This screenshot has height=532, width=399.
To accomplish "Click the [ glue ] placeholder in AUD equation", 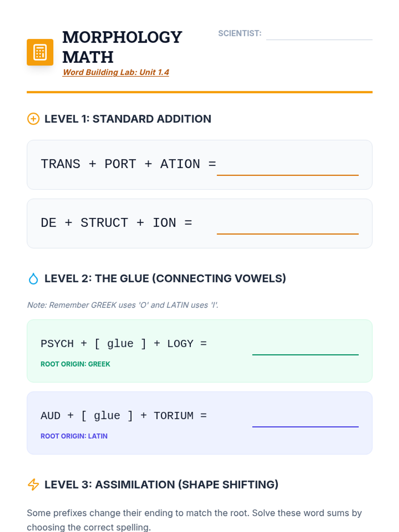I will point(107,416).
